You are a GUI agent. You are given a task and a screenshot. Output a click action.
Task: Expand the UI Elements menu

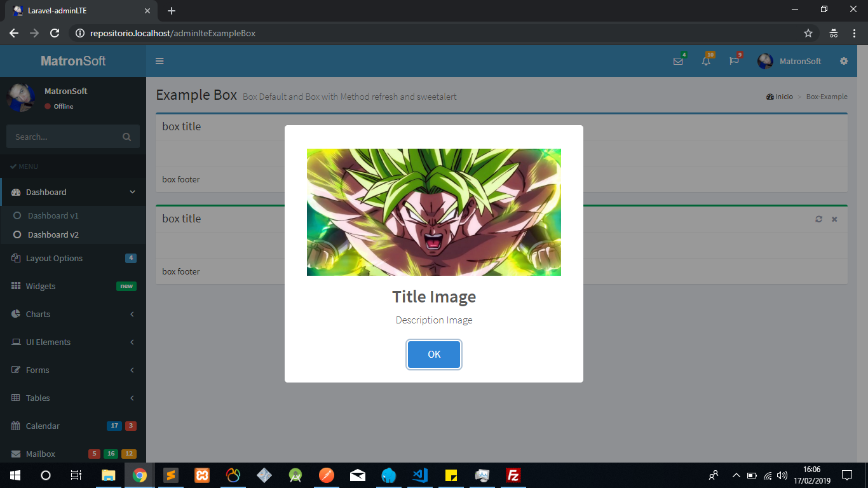[73, 342]
